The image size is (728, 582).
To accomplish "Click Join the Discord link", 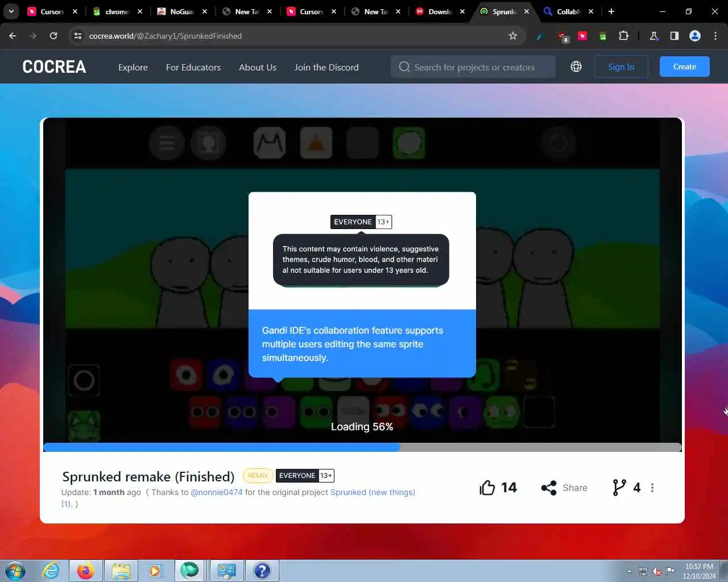I will [326, 67].
